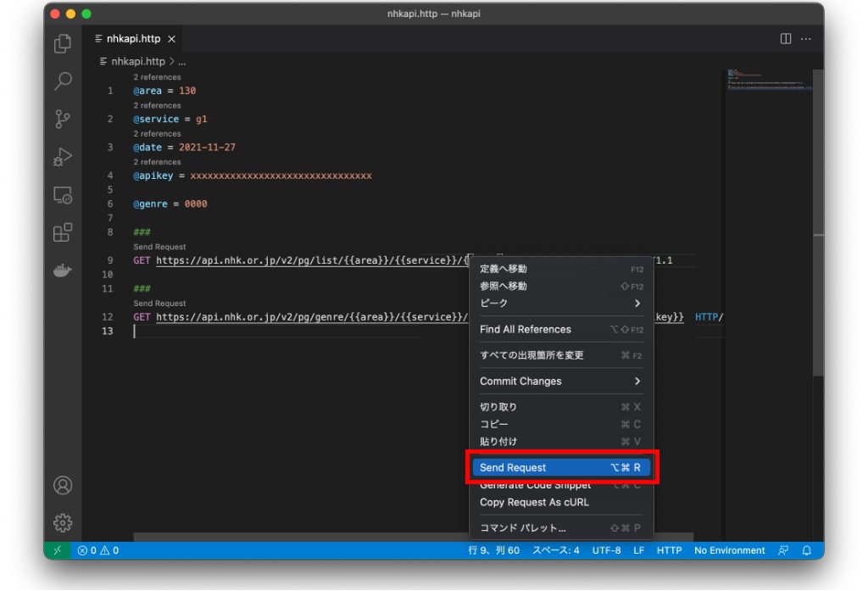Open notifications bell in status bar
The width and height of the screenshot is (868, 591).
pos(807,550)
